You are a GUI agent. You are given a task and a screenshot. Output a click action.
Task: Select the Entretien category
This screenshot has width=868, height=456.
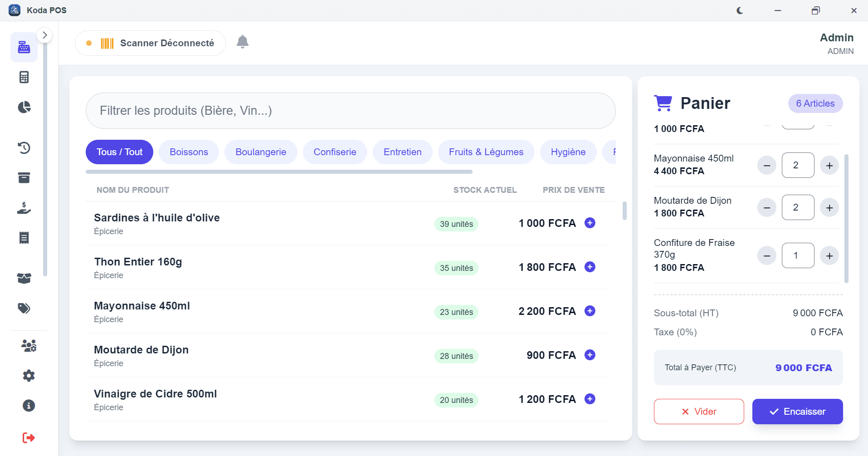[x=403, y=152]
